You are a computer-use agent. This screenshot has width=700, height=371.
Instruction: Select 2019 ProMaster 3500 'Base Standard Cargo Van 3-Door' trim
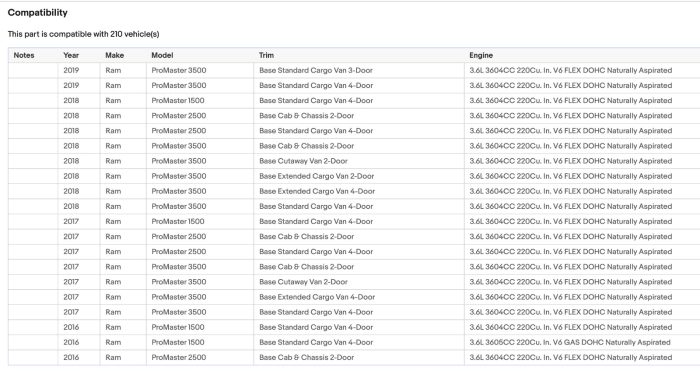tap(316, 71)
